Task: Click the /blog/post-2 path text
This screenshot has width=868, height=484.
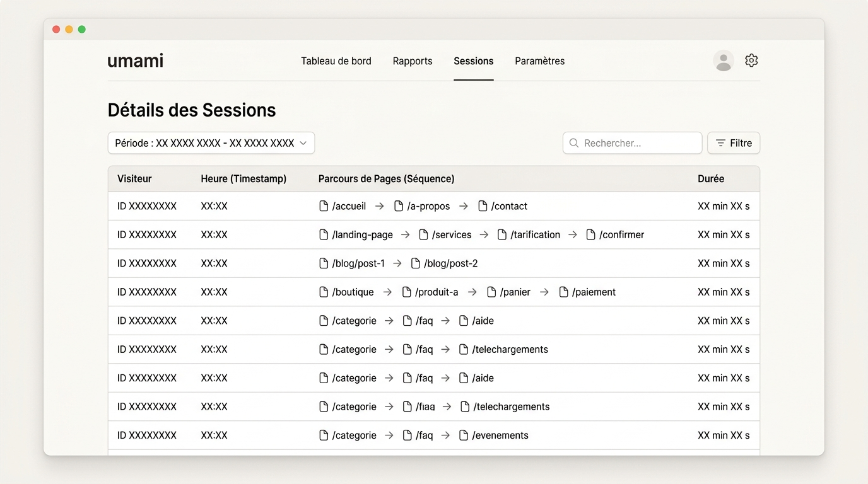Action: [x=451, y=263]
